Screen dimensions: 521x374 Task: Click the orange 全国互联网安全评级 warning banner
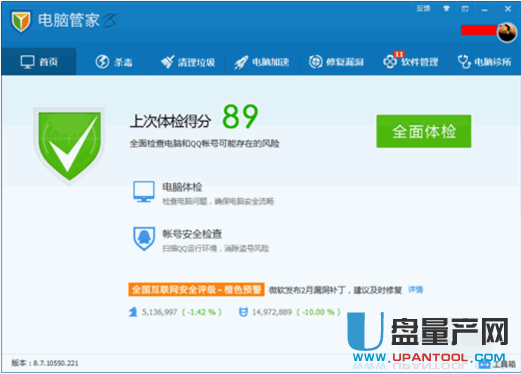[196, 289]
